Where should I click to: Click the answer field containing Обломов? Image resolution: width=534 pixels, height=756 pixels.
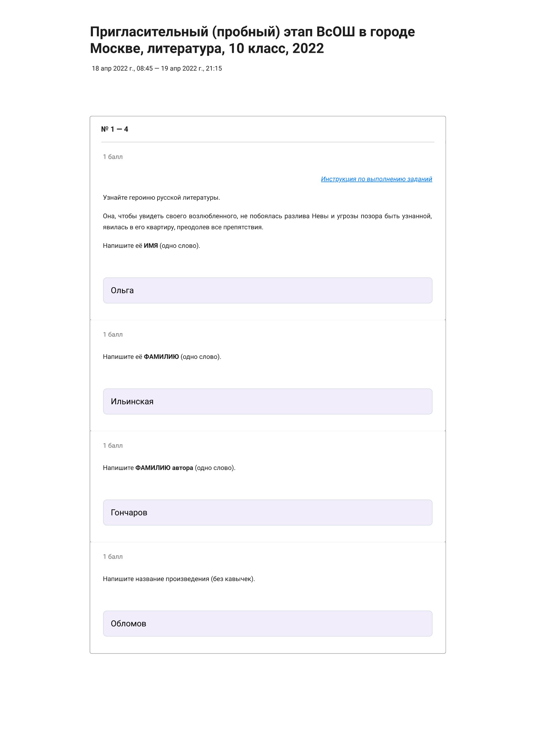click(268, 623)
